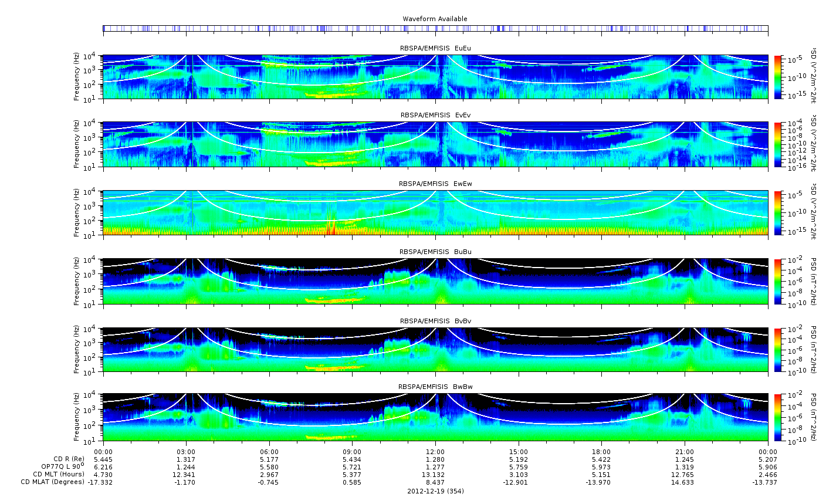This screenshot has height=504, width=826.
Task: Pick the BuBu panel color scale bar
Action: coord(778,281)
